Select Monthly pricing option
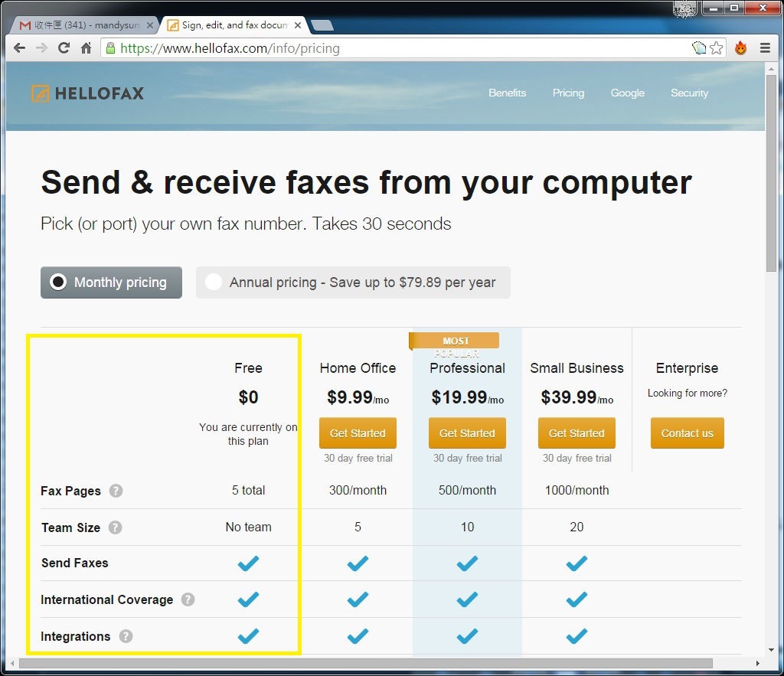Screen dimensions: 784x676 pos(111,282)
